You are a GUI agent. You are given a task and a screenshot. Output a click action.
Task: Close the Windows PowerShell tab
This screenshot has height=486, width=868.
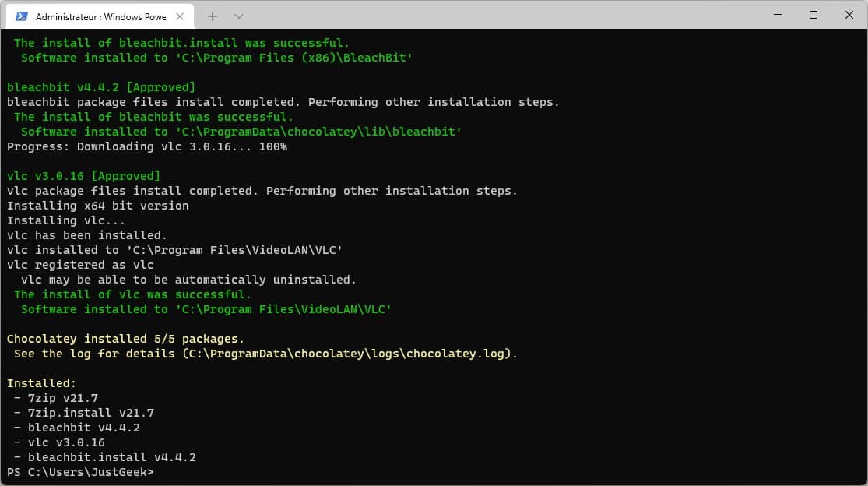(180, 16)
